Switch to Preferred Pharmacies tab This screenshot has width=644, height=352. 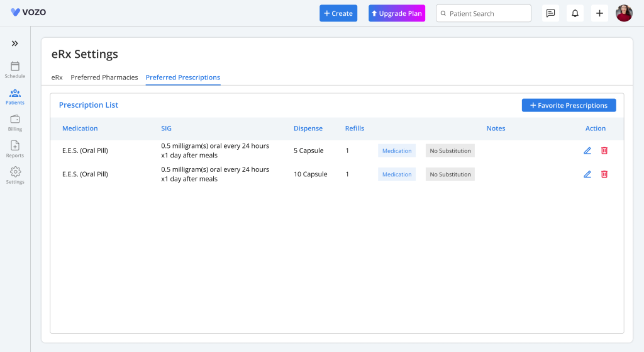(104, 77)
